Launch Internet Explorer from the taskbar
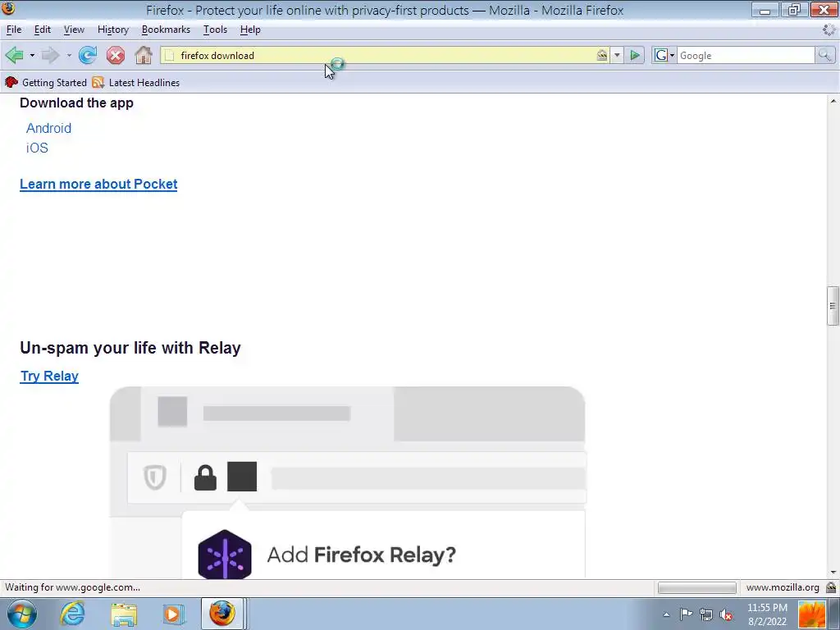 [x=72, y=614]
